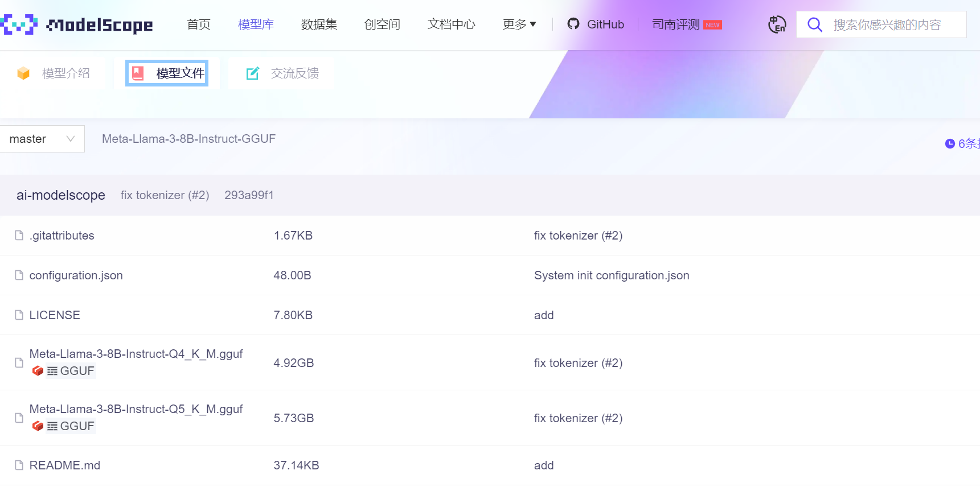
Task: Click .gitattributes commit message fix tokenizer
Action: [578, 236]
